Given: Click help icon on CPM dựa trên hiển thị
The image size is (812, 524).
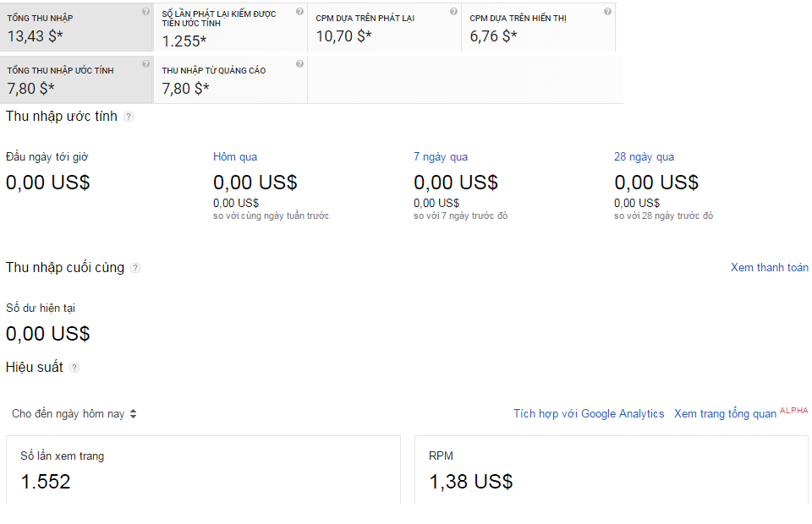Looking at the screenshot, I should coord(607,12).
